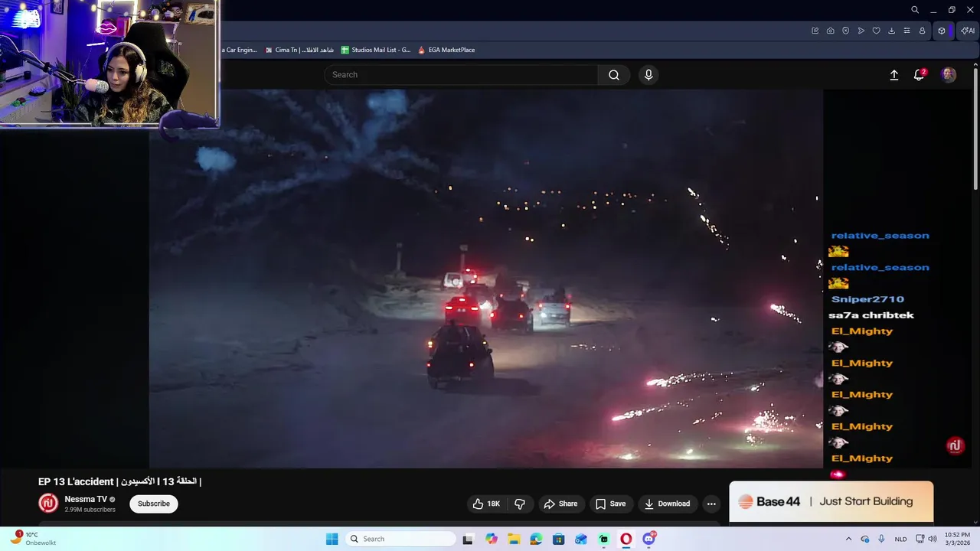980x551 pixels.
Task: Switch to Opera from the taskbar
Action: pyautogui.click(x=626, y=539)
